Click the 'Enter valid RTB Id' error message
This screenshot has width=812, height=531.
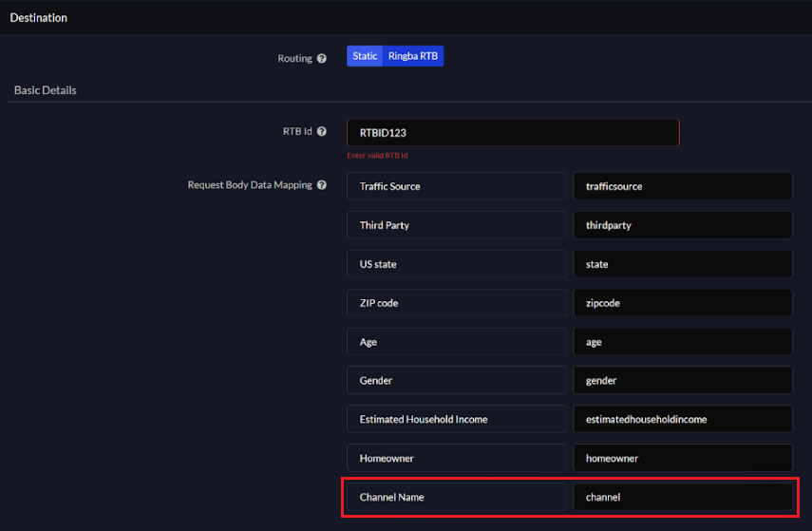(x=377, y=156)
